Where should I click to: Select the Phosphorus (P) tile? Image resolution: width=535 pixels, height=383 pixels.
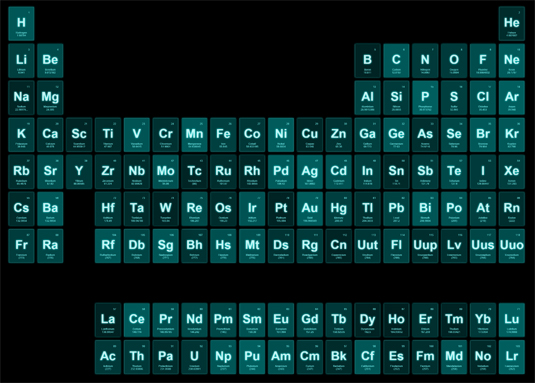(x=425, y=98)
